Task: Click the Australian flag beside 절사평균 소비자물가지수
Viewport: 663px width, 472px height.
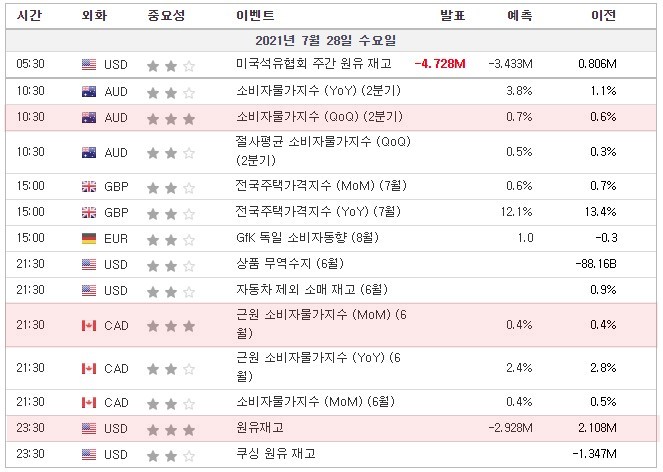Action: click(89, 152)
